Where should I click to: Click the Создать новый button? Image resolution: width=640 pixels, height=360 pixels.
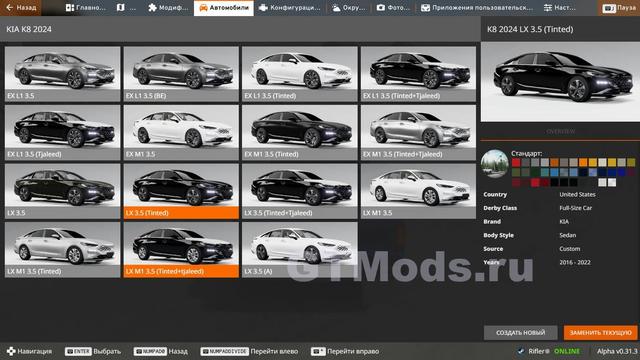click(520, 333)
